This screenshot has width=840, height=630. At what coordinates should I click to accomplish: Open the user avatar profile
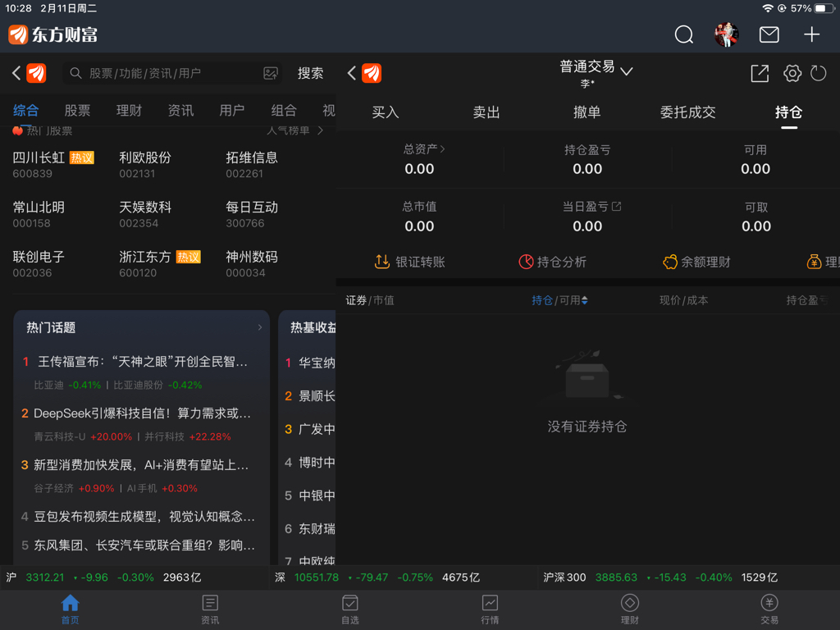[727, 34]
